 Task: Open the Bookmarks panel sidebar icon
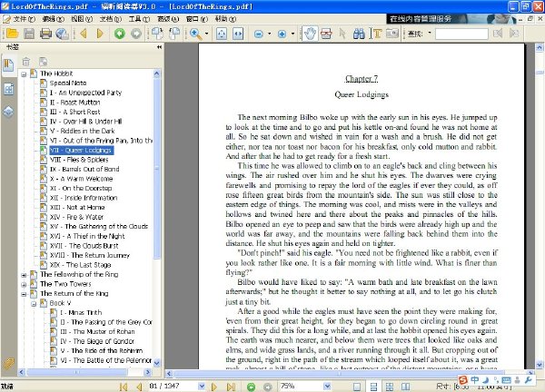tap(8, 65)
